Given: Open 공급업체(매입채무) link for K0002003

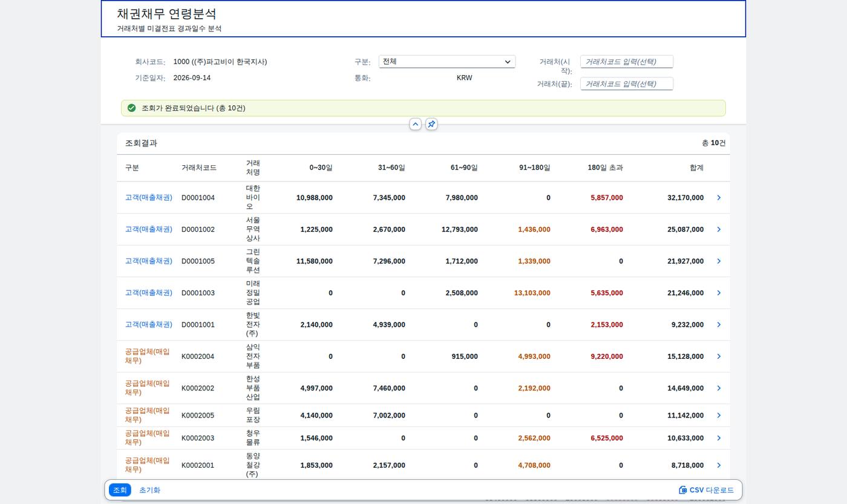Looking at the screenshot, I should (x=147, y=438).
